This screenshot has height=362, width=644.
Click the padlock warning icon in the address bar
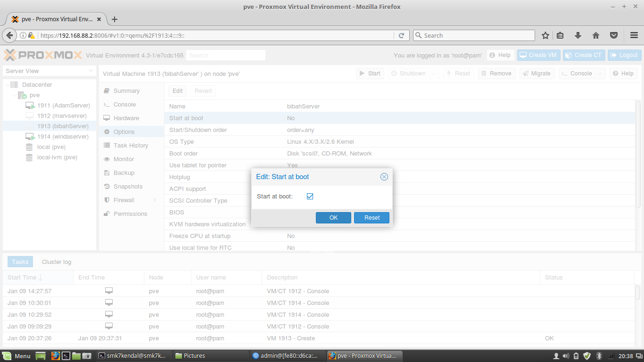pos(31,35)
